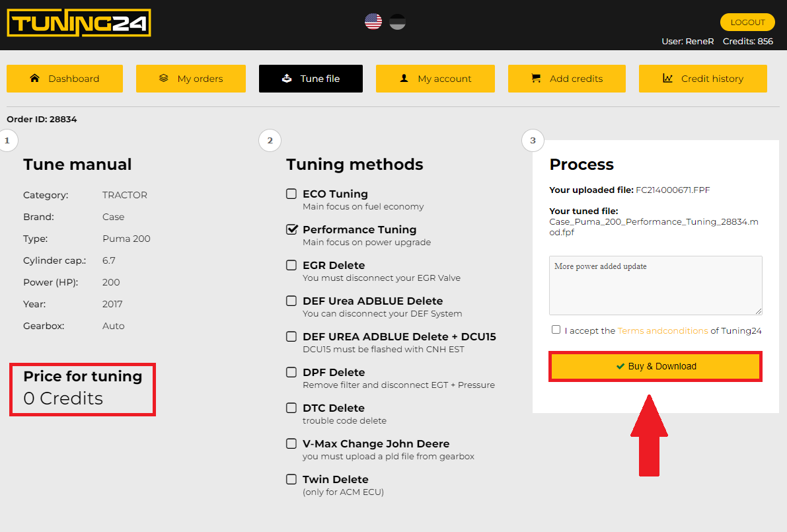787x532 pixels.
Task: Click the DPF Delete label
Action: [334, 372]
